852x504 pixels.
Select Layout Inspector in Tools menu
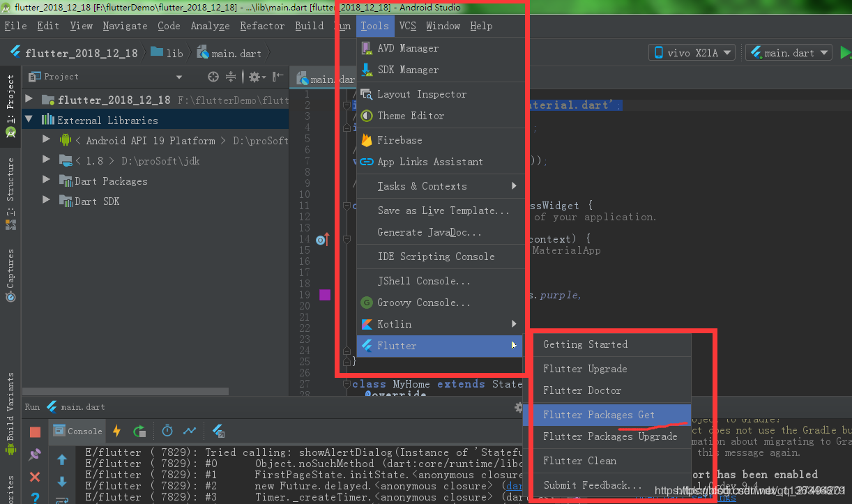point(440,94)
